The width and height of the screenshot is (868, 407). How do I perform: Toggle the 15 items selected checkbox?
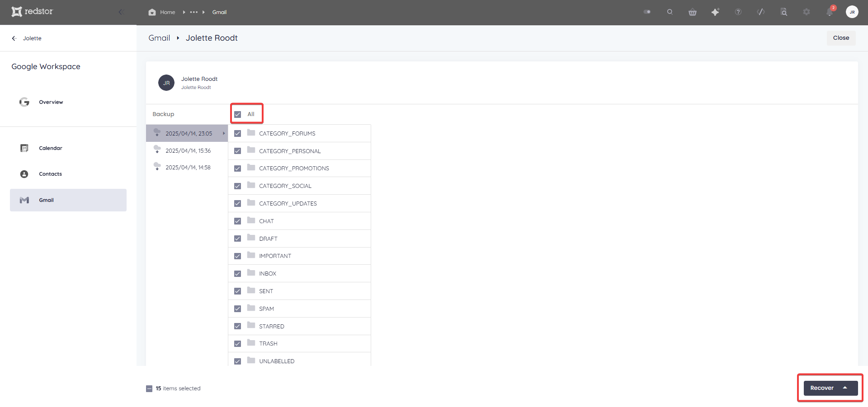(x=149, y=388)
